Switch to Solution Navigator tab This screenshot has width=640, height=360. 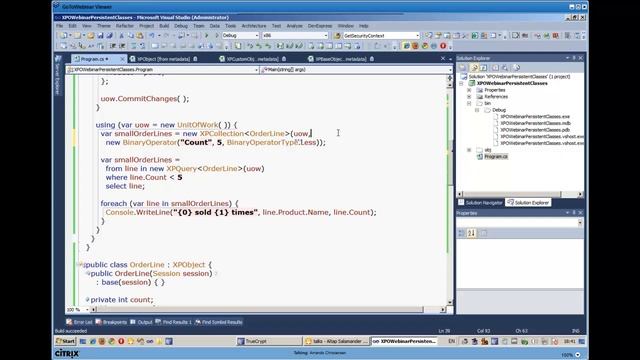[481, 202]
